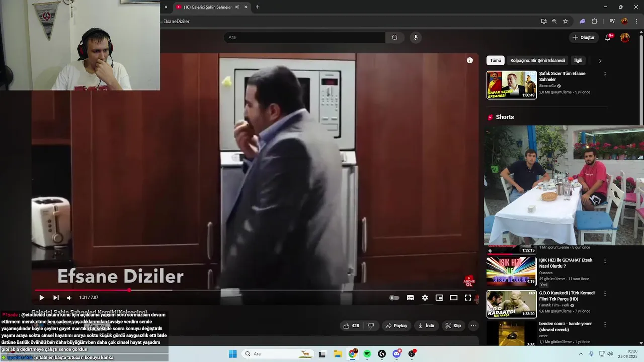The image size is (644, 362).
Task: Bookmark this page with star icon
Action: [x=566, y=21]
